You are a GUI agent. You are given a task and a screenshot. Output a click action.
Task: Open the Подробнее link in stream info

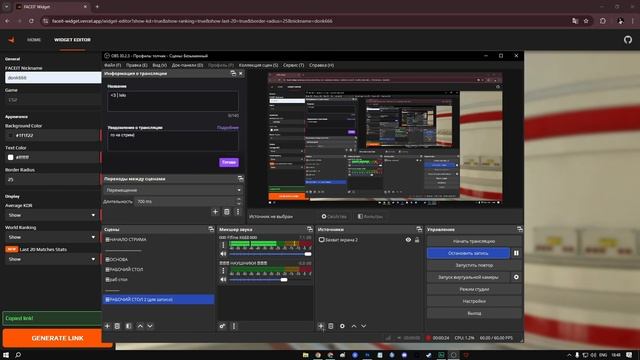(228, 128)
